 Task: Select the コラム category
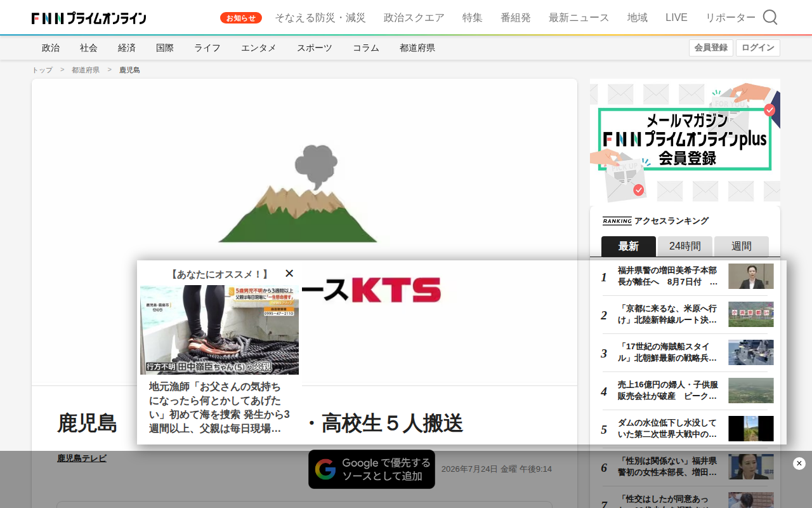coord(366,48)
